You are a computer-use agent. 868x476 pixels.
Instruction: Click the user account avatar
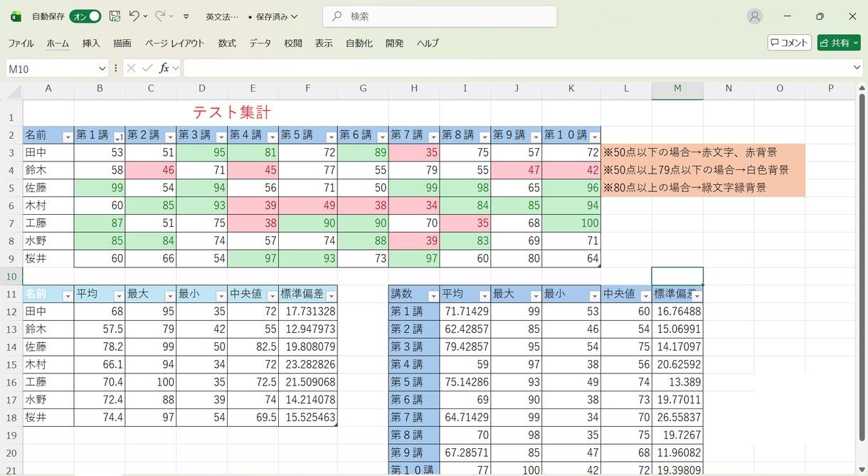[x=755, y=16]
